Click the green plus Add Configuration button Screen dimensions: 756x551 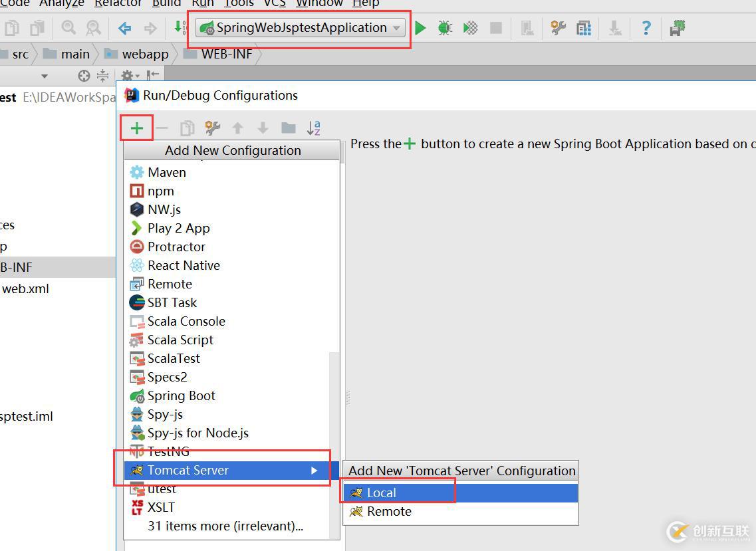137,128
